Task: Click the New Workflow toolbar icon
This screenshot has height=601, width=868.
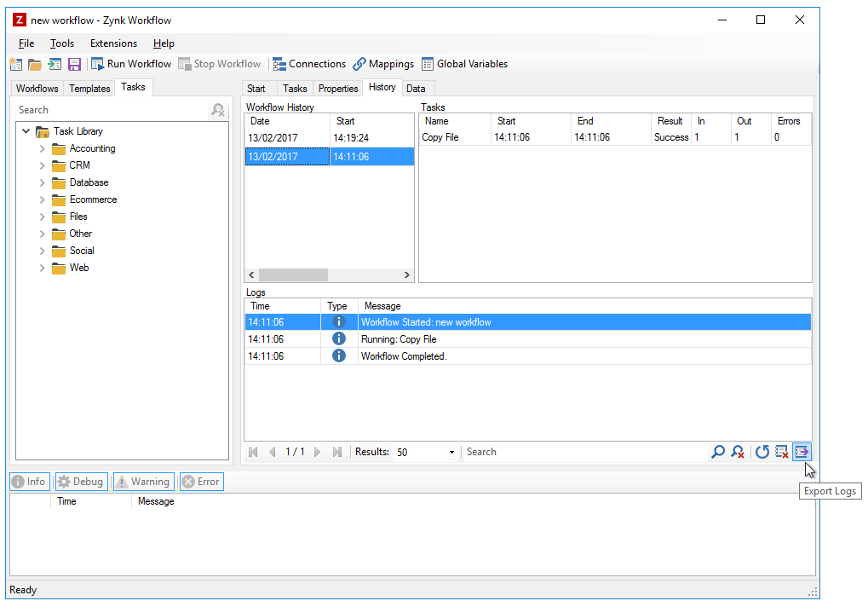Action: coord(16,64)
